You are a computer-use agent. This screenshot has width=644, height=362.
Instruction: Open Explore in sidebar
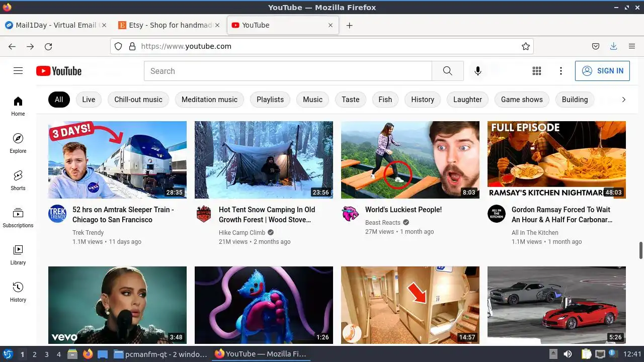(18, 143)
